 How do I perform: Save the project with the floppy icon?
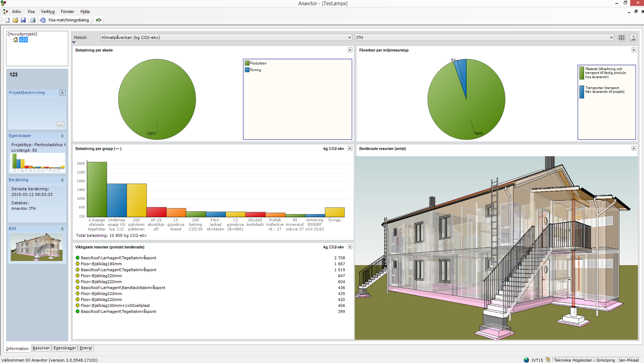tap(23, 20)
